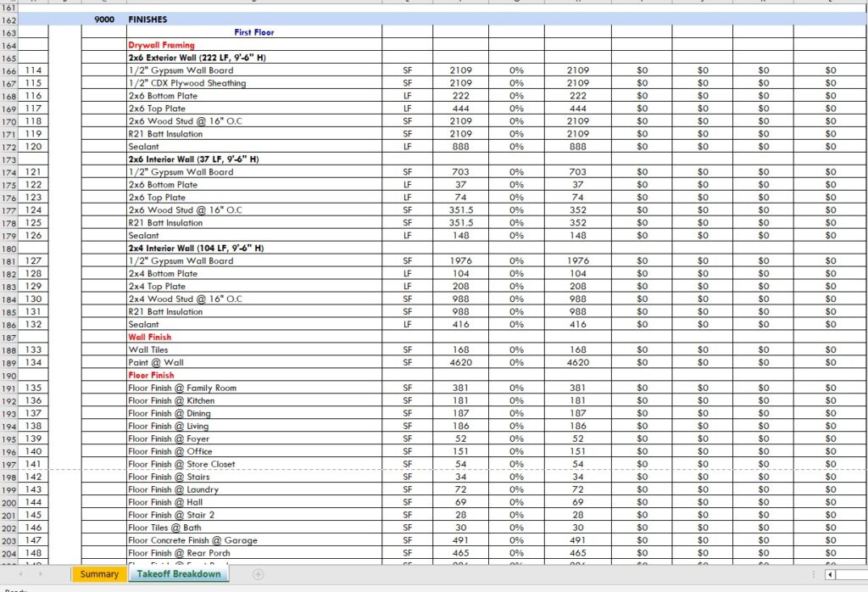Select Floor Concrete Finish @ Garage cell

tap(254, 540)
